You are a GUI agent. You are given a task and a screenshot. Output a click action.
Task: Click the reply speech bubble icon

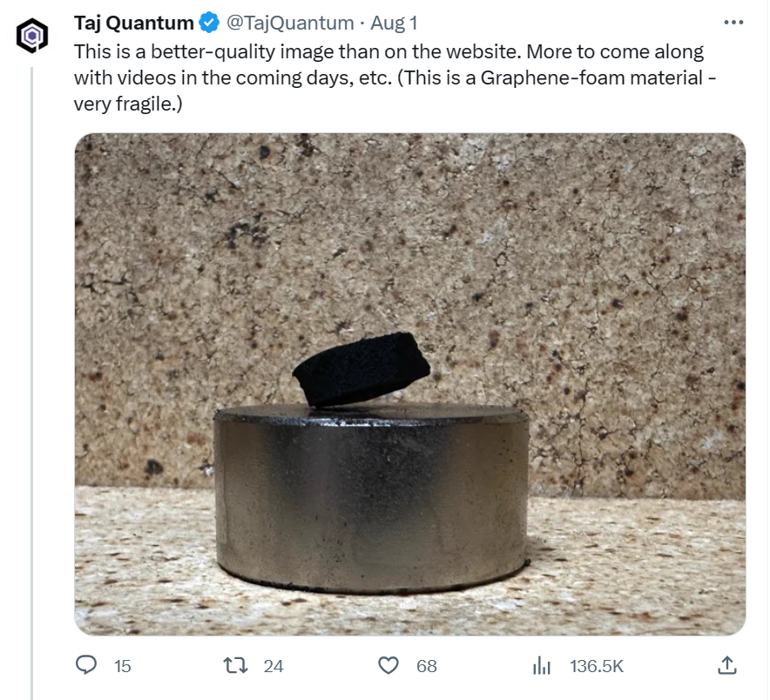tap(86, 666)
